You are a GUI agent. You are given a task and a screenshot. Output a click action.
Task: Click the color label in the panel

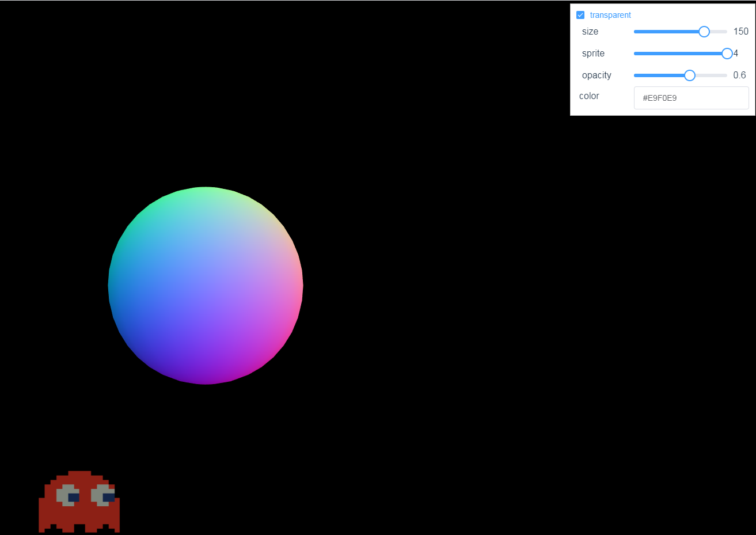(589, 96)
